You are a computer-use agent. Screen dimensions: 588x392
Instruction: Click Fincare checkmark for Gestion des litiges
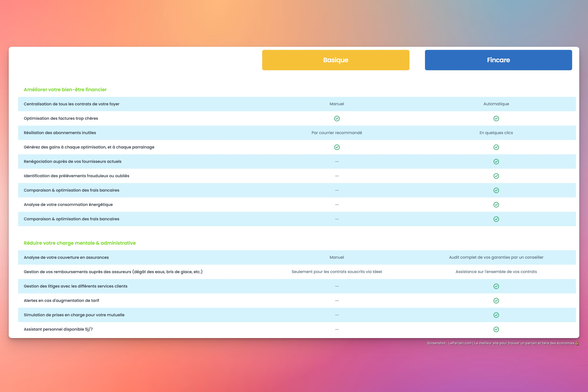(x=496, y=286)
